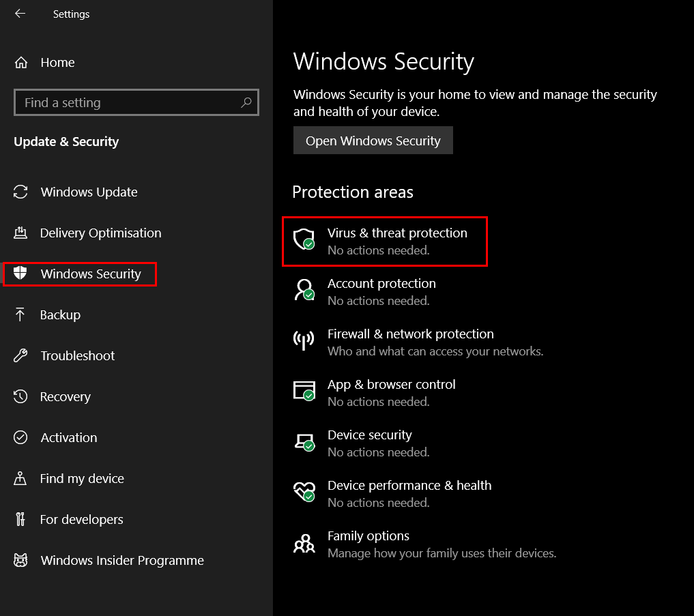
Task: Click the Family options people icon
Action: tap(304, 544)
